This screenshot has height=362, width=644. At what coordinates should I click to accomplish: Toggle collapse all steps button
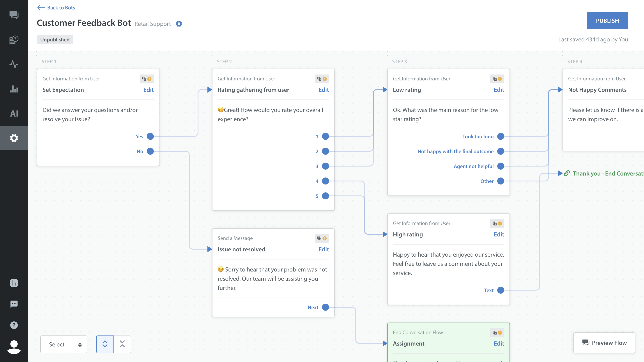pos(122,344)
